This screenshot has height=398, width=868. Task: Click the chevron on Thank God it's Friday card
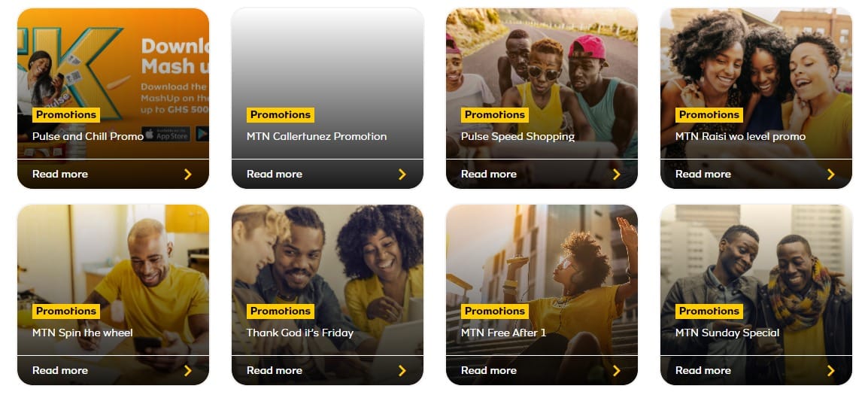[x=402, y=371]
